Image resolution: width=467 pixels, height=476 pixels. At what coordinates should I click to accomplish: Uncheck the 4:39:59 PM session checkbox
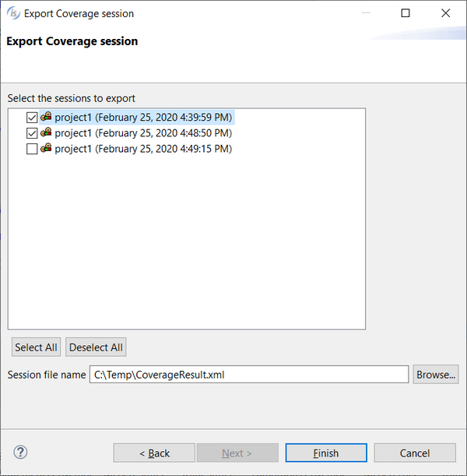[x=32, y=118]
